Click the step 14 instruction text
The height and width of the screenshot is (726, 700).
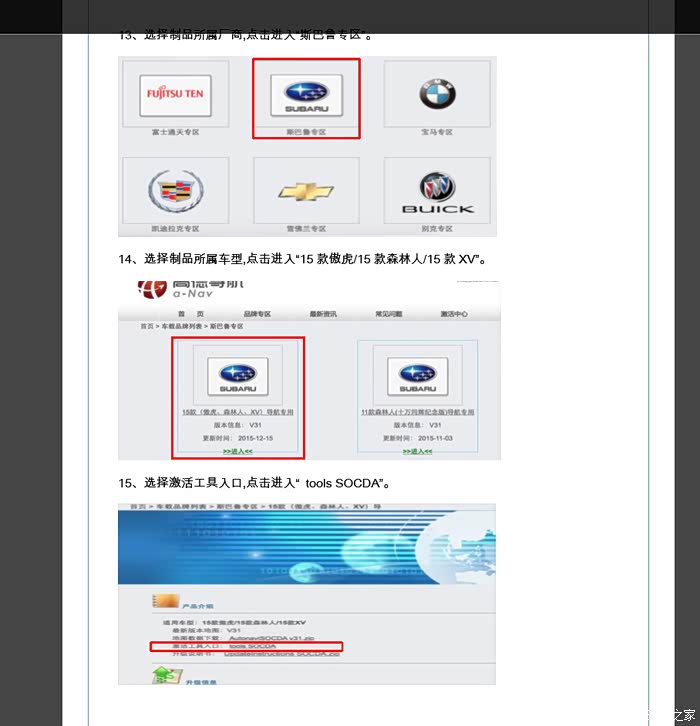[x=303, y=259]
